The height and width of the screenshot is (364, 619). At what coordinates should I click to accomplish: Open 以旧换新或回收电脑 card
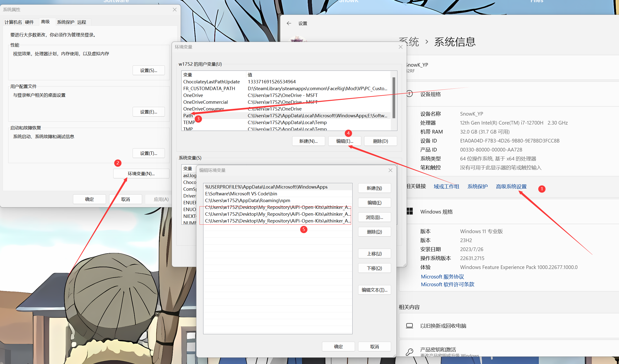(x=509, y=326)
